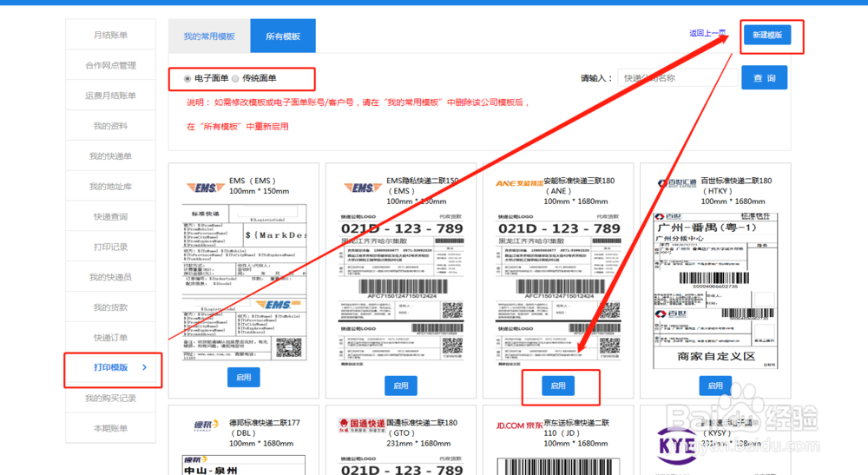Click the EMS logo on EMS隐私快递 card

tap(363, 188)
